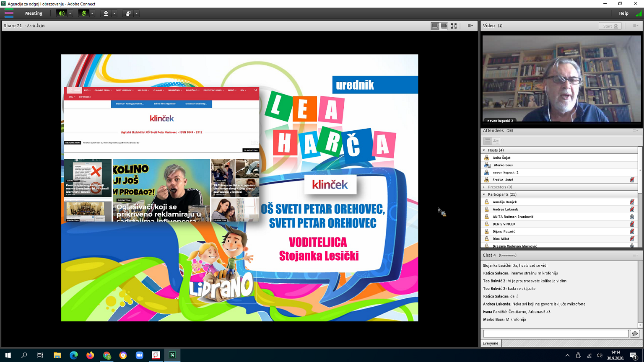
Task: Unmute the microphone in the top toolbar
Action: point(83,13)
